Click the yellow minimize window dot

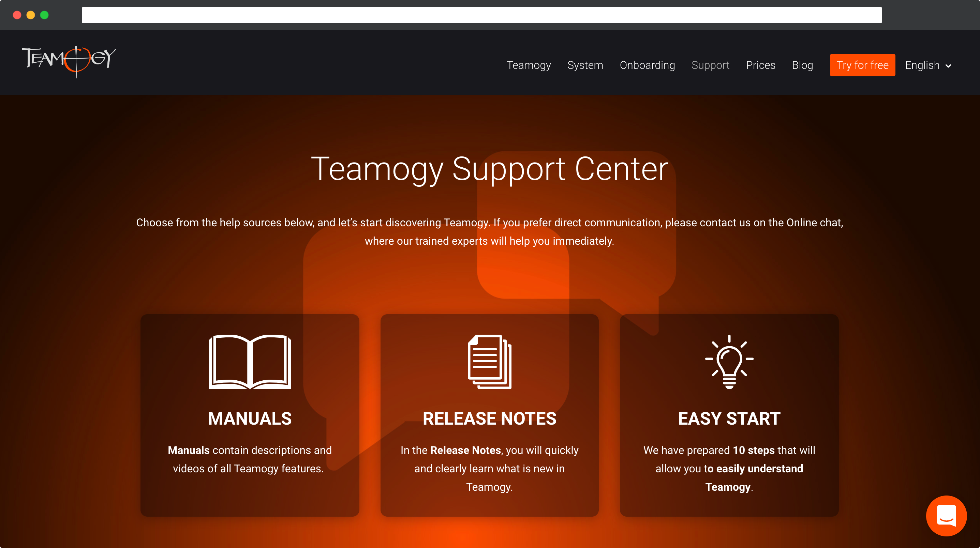pyautogui.click(x=31, y=15)
